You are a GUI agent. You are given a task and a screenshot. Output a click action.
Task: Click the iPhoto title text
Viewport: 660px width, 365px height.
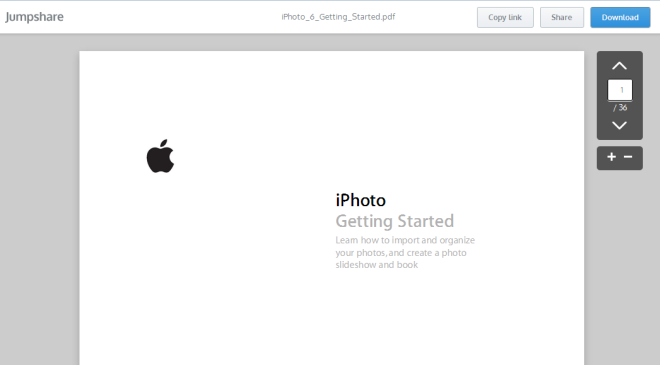tap(360, 200)
